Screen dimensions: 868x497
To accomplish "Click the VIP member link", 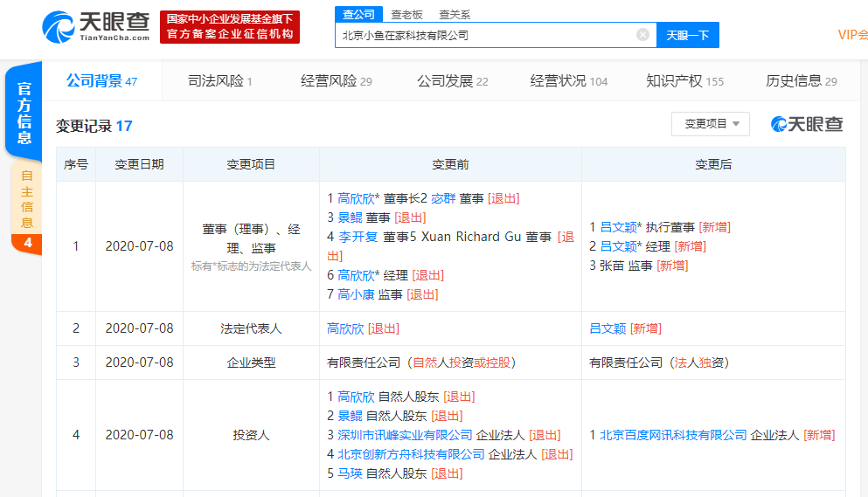I will (x=851, y=35).
